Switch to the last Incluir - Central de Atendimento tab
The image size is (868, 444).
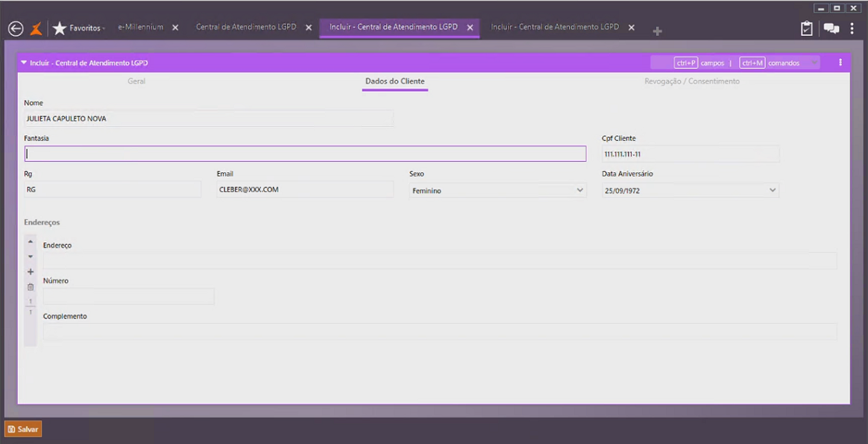(555, 27)
